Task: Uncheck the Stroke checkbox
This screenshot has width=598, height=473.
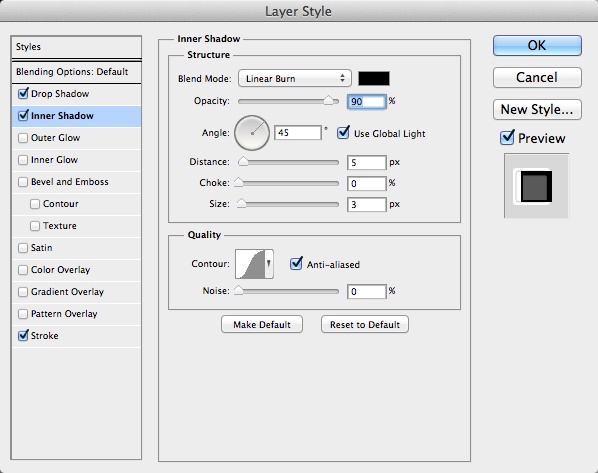Action: pos(23,336)
